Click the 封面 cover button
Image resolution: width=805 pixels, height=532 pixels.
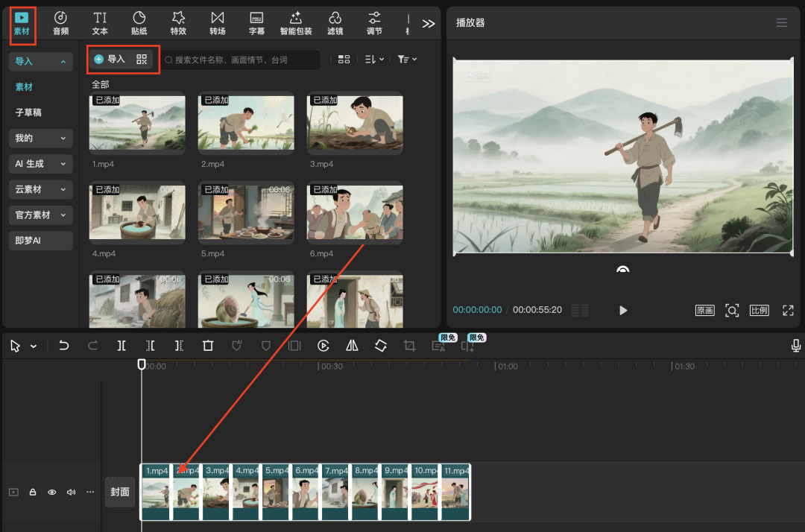click(x=120, y=492)
